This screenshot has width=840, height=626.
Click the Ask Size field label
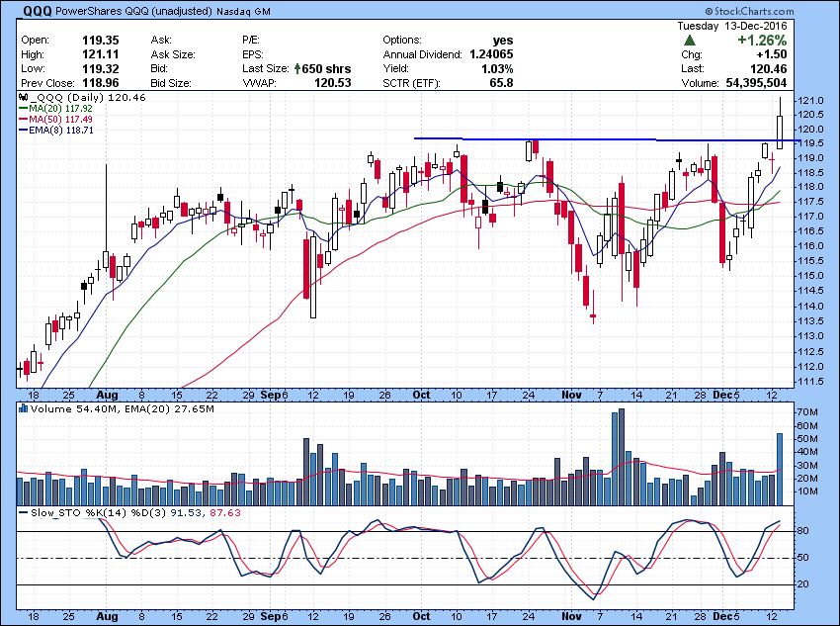pyautogui.click(x=173, y=54)
